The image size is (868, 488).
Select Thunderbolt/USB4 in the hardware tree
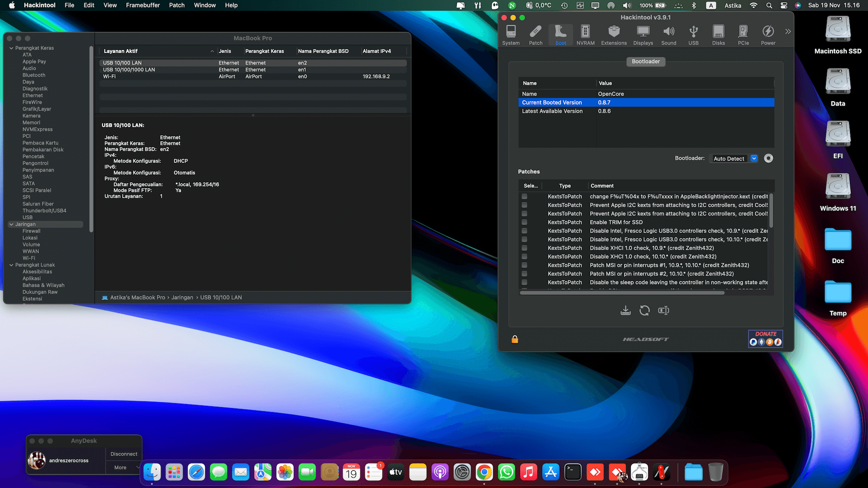(x=44, y=211)
